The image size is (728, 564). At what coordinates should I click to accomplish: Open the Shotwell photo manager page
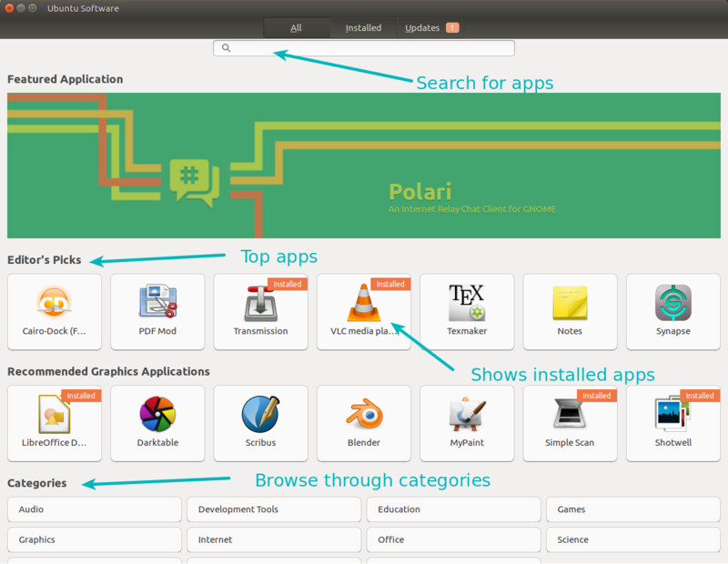click(x=672, y=423)
